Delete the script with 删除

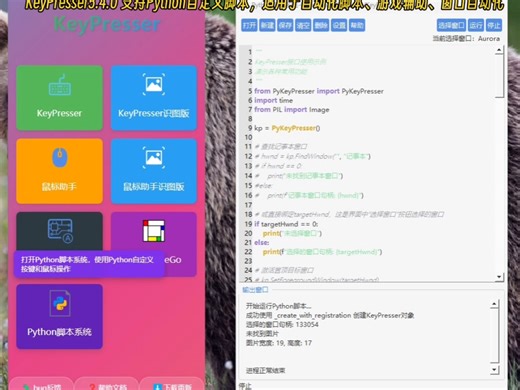click(x=321, y=25)
